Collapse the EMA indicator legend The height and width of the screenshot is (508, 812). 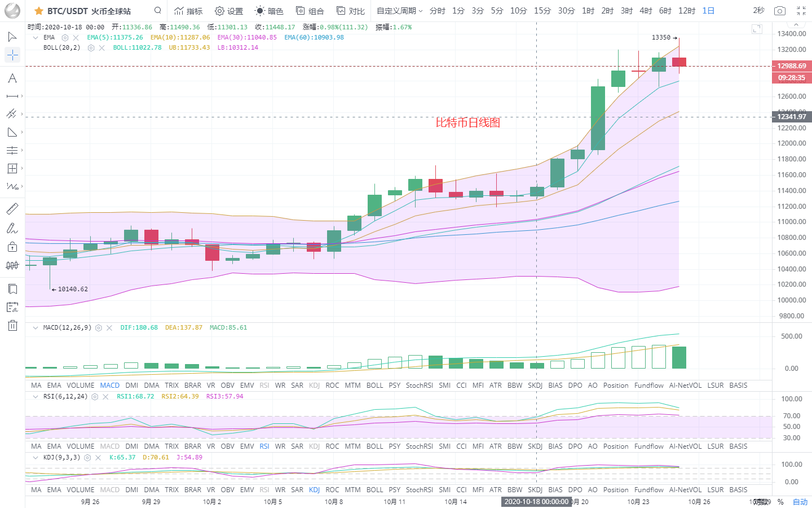(36, 38)
